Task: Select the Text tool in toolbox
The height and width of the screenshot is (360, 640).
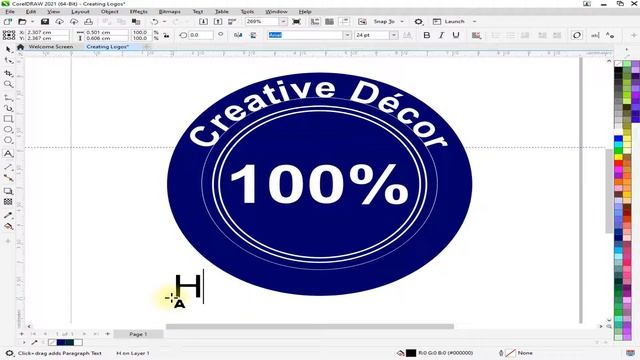Action: coord(8,153)
